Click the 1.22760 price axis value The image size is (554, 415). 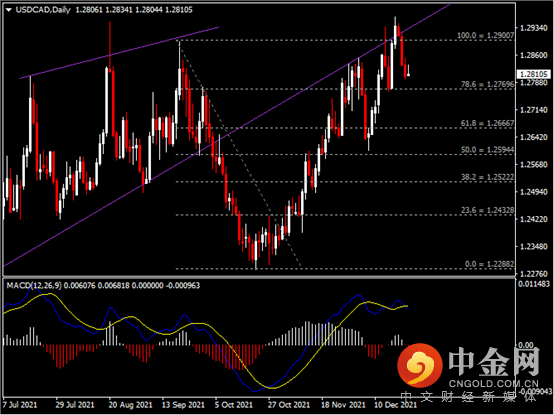534,274
